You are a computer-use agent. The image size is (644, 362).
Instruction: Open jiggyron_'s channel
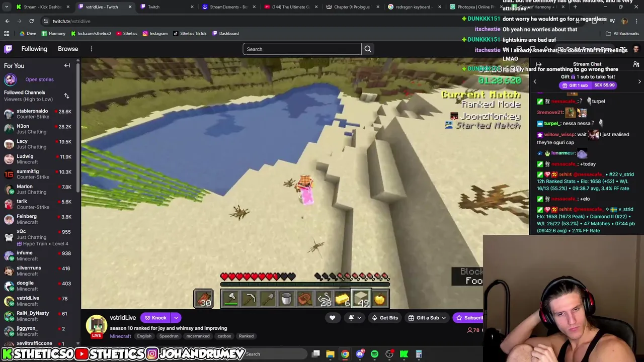click(38, 331)
